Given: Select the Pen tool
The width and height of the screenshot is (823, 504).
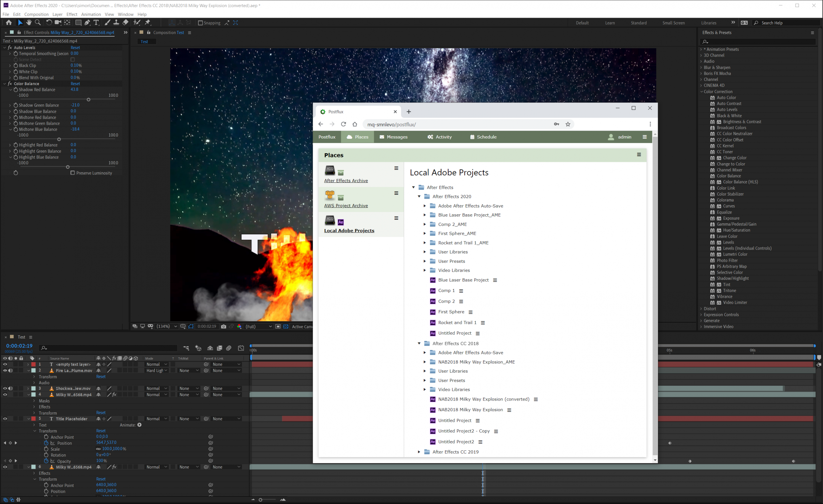Looking at the screenshot, I should point(87,23).
